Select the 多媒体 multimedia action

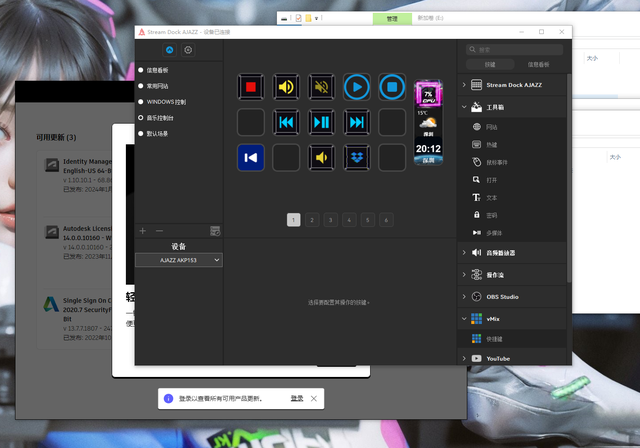click(512, 233)
